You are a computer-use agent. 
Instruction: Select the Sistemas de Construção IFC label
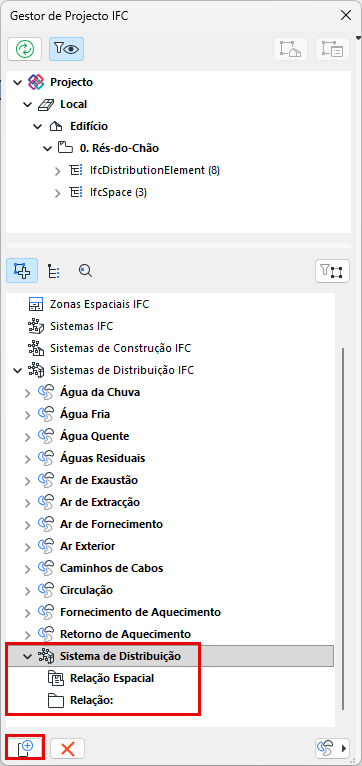121,348
